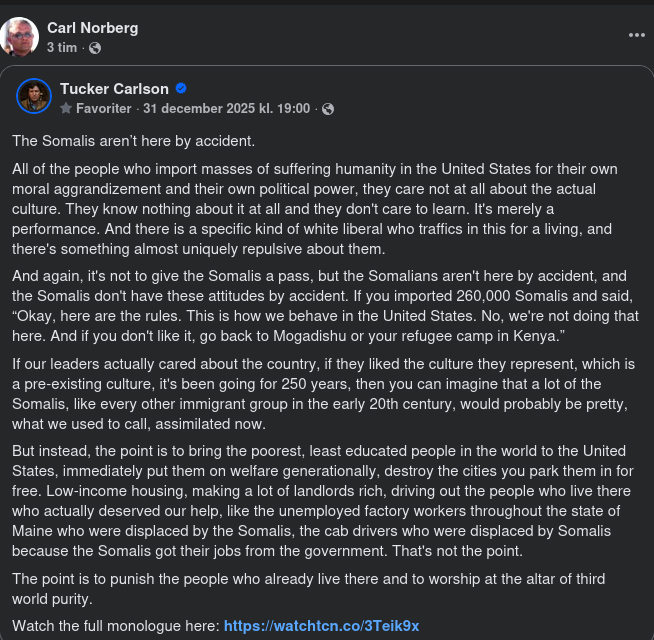This screenshot has width=654, height=640.
Task: Open Tucker Carlson's round profile avatar
Action: pyautogui.click(x=34, y=96)
